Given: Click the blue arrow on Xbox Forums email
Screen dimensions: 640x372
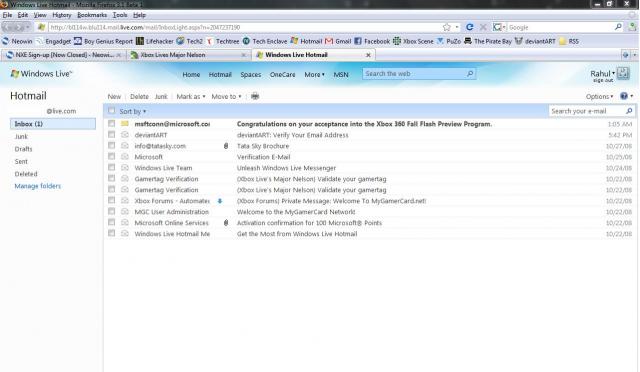Looking at the screenshot, I should [x=220, y=200].
